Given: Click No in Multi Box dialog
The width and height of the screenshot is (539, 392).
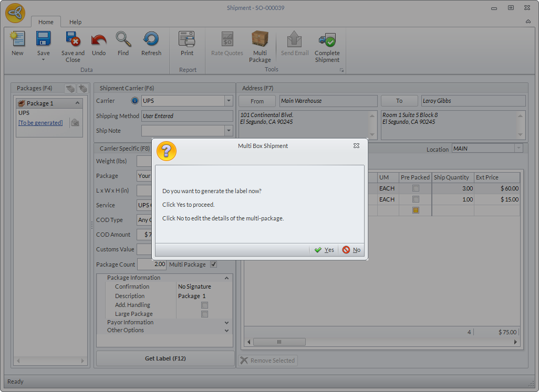Looking at the screenshot, I should pos(351,250).
